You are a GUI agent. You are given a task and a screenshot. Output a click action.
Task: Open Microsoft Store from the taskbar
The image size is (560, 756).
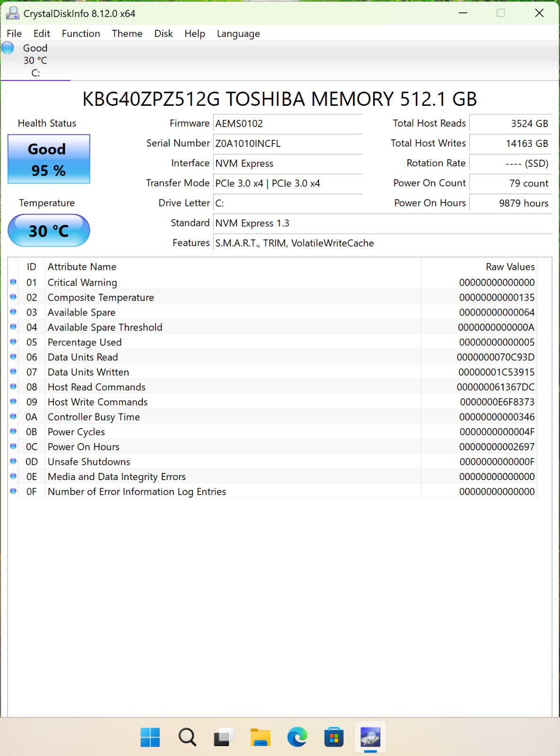(x=334, y=737)
